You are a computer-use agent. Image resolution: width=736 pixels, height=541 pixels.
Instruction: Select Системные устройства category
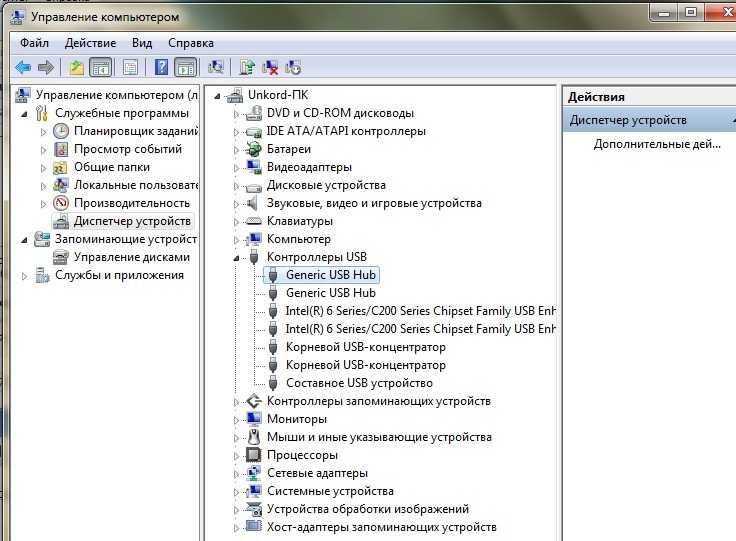330,491
